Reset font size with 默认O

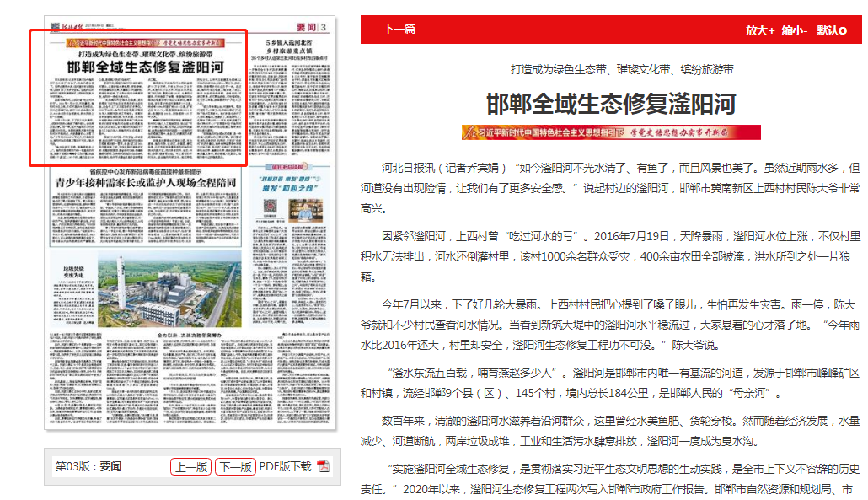(832, 30)
